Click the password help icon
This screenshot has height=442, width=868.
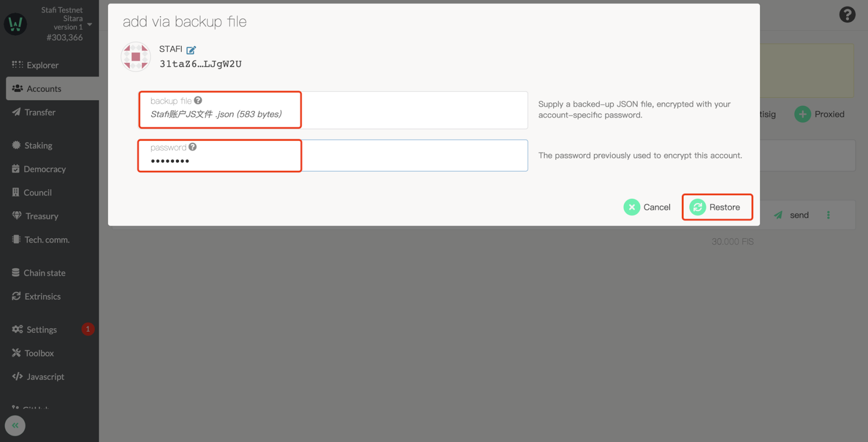tap(193, 147)
